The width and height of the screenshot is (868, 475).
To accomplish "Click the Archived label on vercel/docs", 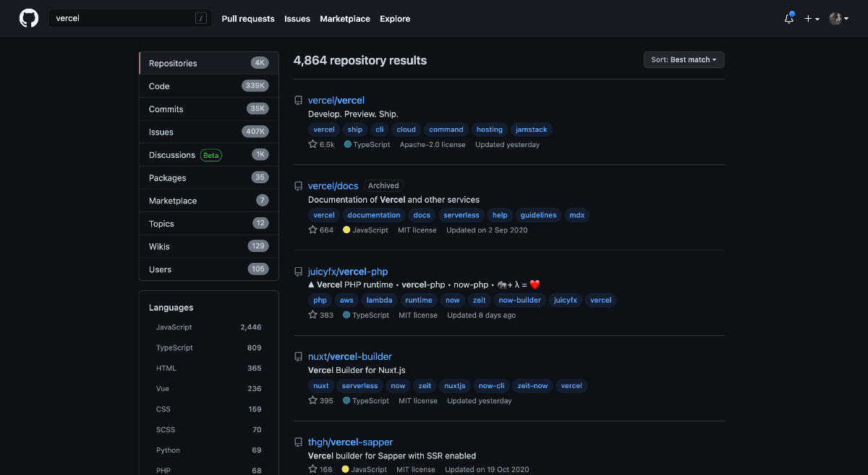I will point(383,185).
